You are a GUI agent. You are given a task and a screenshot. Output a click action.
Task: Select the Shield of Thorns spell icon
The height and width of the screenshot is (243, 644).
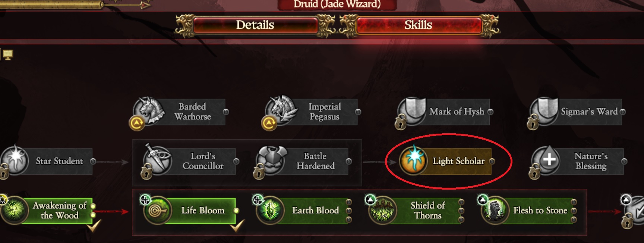383,210
